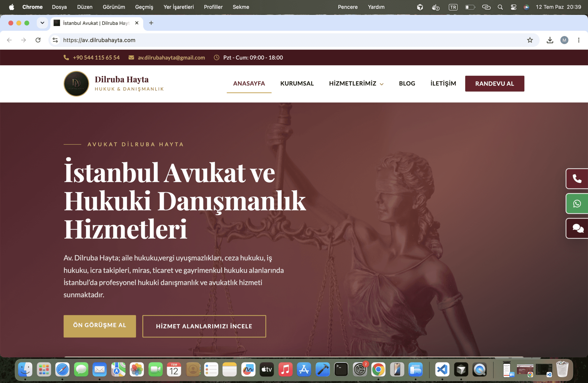Open Xcode from the Dock
Image resolution: width=588 pixels, height=383 pixels.
[322, 370]
